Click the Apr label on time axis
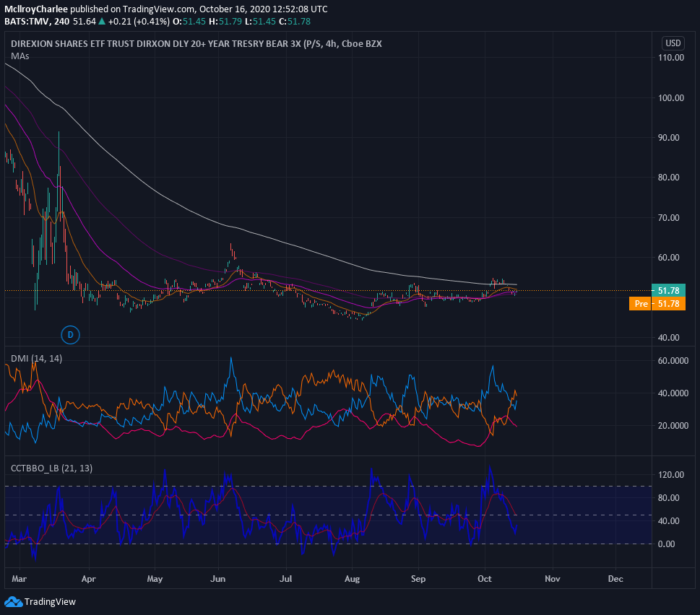700x615 pixels. pyautogui.click(x=89, y=579)
